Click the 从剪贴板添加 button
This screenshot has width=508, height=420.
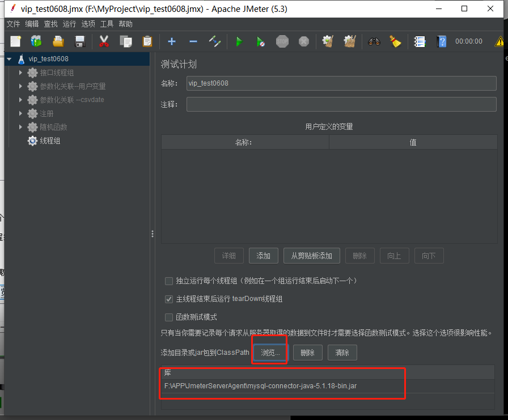tap(312, 256)
